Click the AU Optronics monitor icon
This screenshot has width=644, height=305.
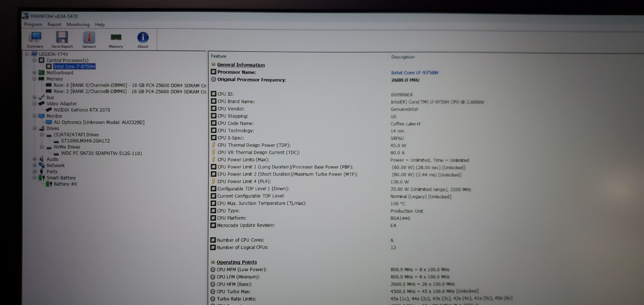(49, 122)
